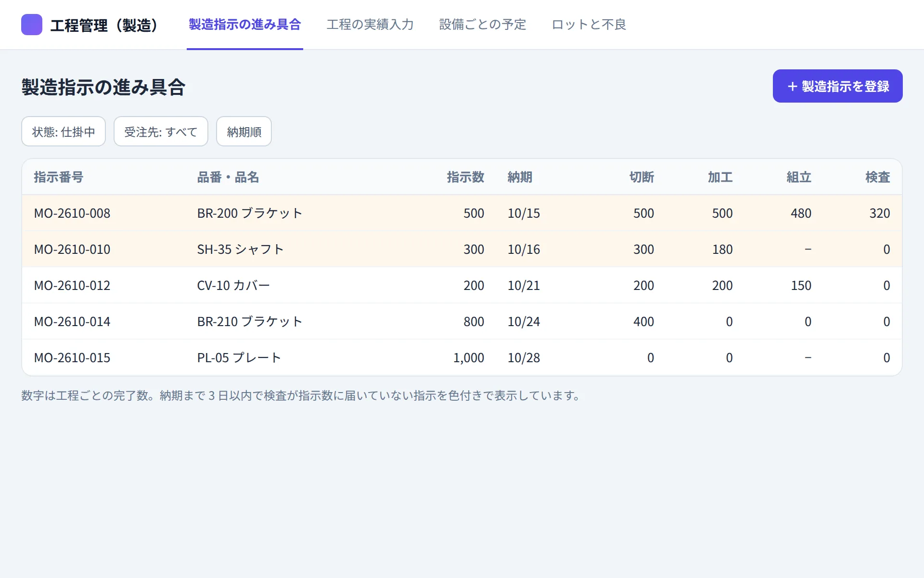The height and width of the screenshot is (578, 924).
Task: Select order MO-2610-015
Action: pos(72,358)
